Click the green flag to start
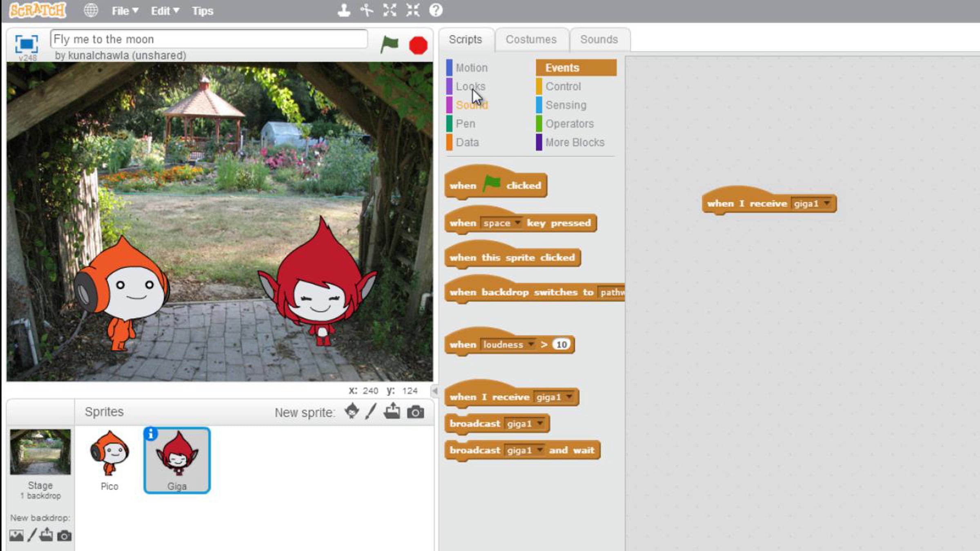Image resolution: width=980 pixels, height=551 pixels. (389, 44)
